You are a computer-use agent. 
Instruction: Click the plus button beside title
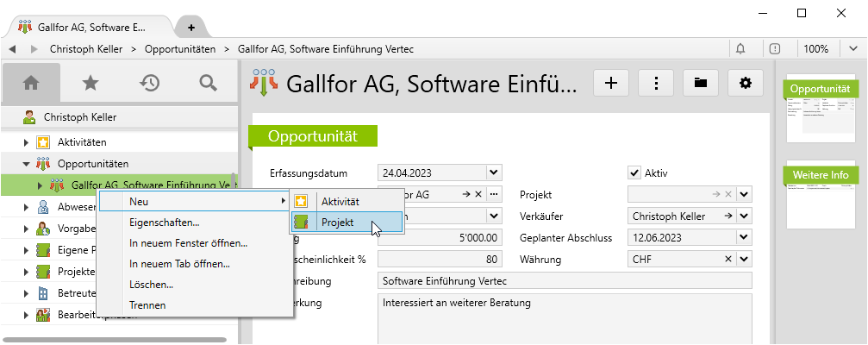(612, 83)
